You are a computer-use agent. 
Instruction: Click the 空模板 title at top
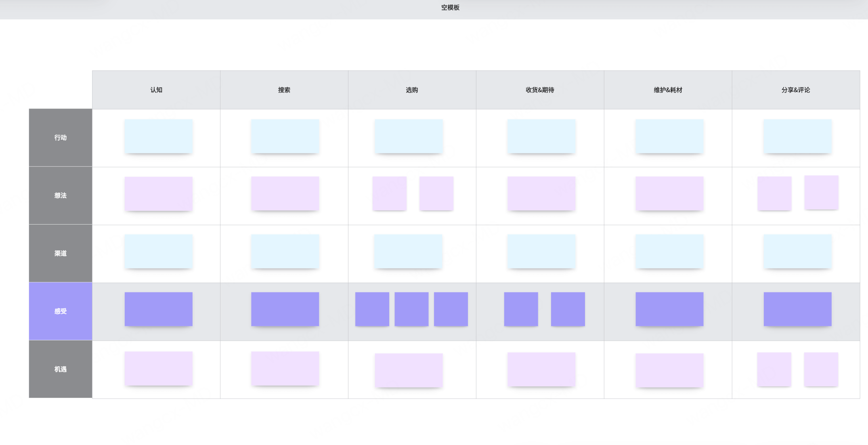click(450, 8)
